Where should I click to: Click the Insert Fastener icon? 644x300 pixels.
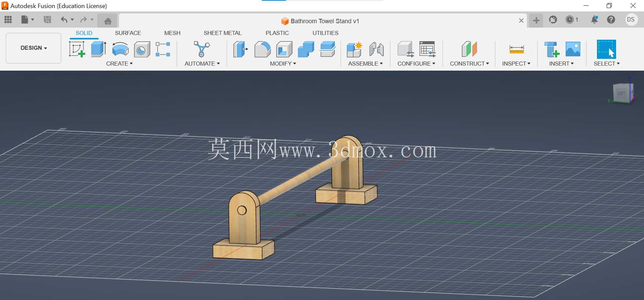pyautogui.click(x=552, y=49)
